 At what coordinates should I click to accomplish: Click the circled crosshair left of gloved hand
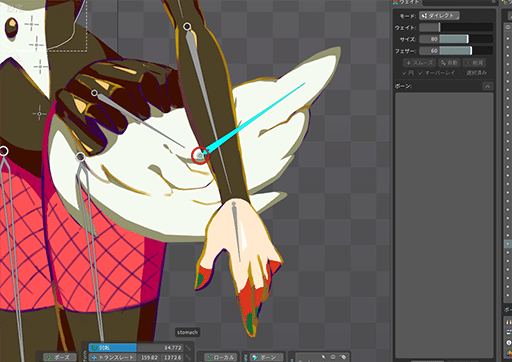pyautogui.click(x=39, y=114)
